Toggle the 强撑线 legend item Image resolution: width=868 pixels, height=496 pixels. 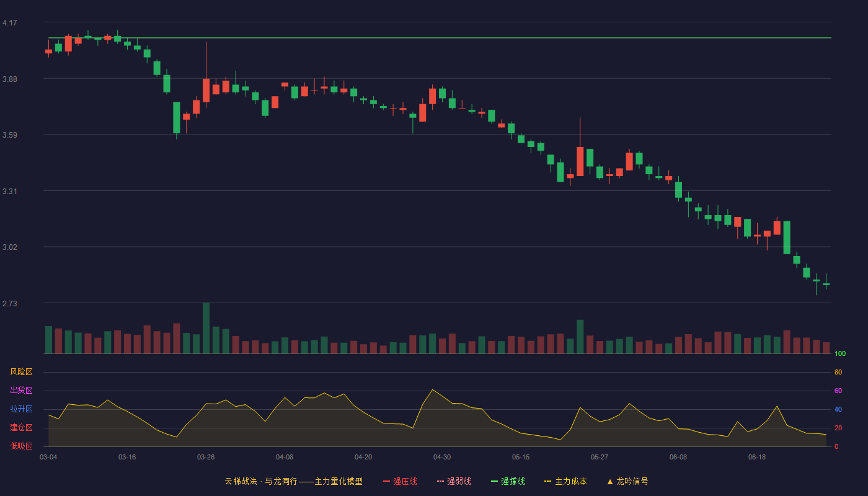pos(508,481)
